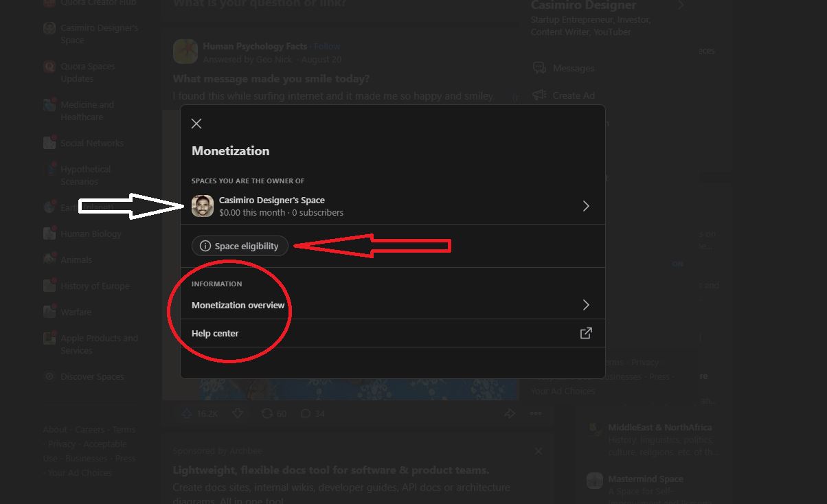Open Mastermind Space suggestion
This screenshot has height=504, width=827.
coord(646,479)
